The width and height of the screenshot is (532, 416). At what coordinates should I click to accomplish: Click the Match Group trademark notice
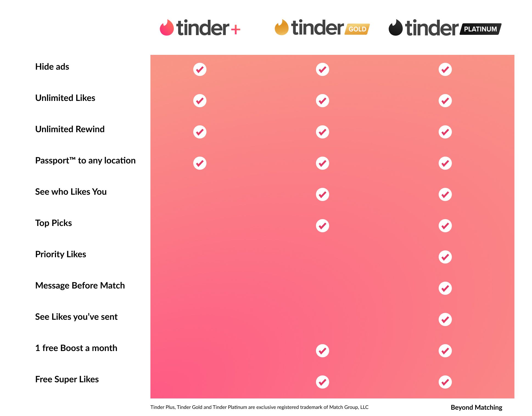click(x=259, y=407)
